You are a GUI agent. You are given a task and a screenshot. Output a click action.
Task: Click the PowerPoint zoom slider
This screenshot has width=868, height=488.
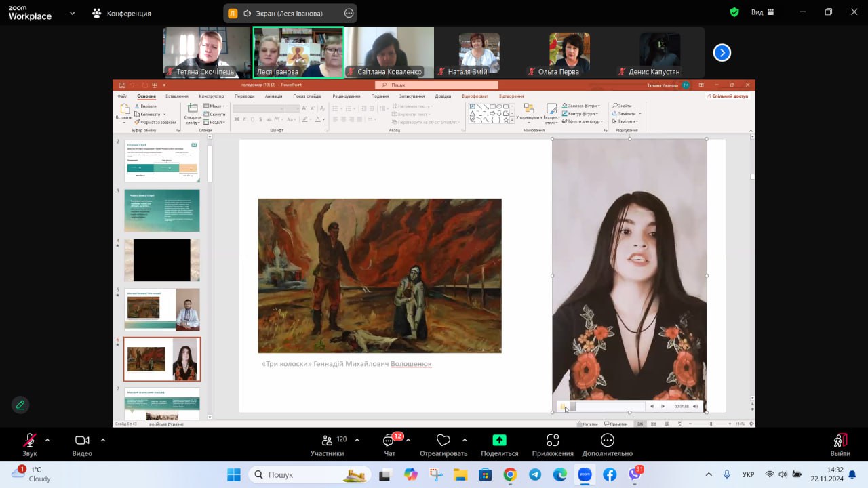click(x=711, y=424)
